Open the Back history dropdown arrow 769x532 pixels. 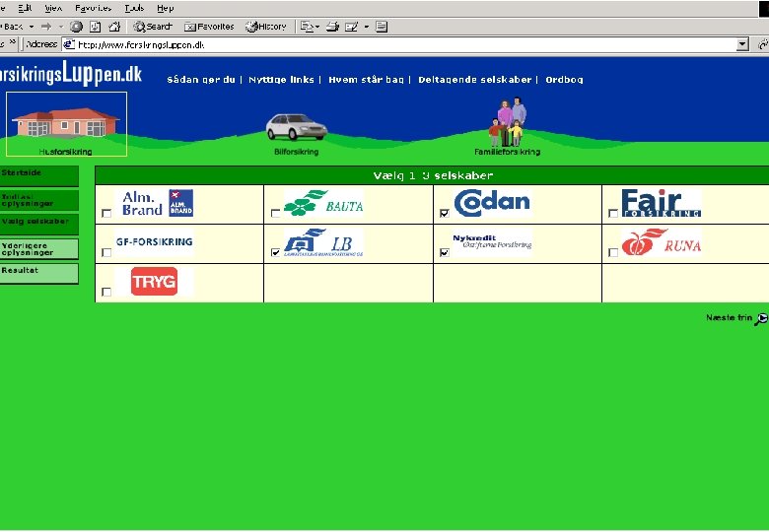click(32, 27)
